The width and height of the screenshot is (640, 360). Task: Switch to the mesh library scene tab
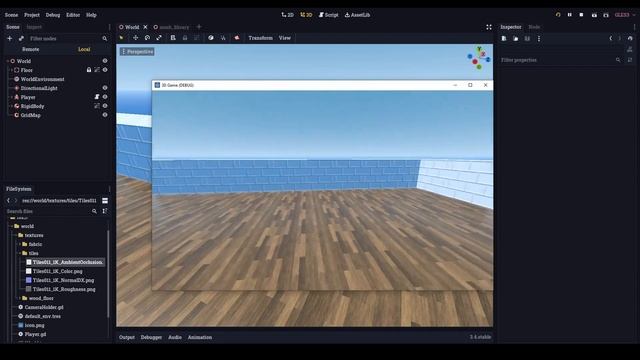click(x=171, y=27)
